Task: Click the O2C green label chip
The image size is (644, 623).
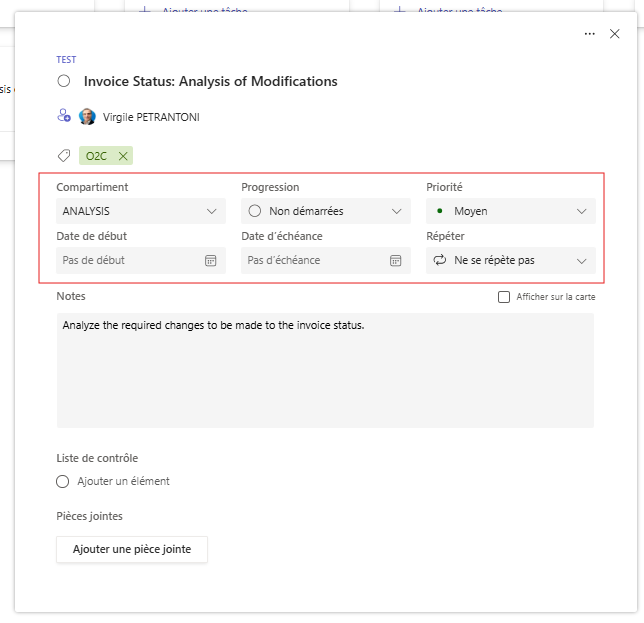Action: [x=96, y=156]
